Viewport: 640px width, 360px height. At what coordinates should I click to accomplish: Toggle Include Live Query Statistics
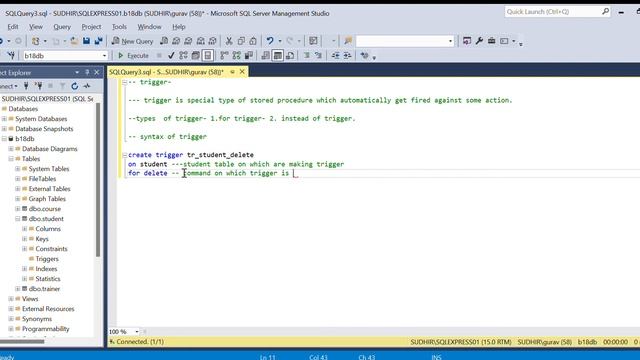pyautogui.click(x=236, y=56)
